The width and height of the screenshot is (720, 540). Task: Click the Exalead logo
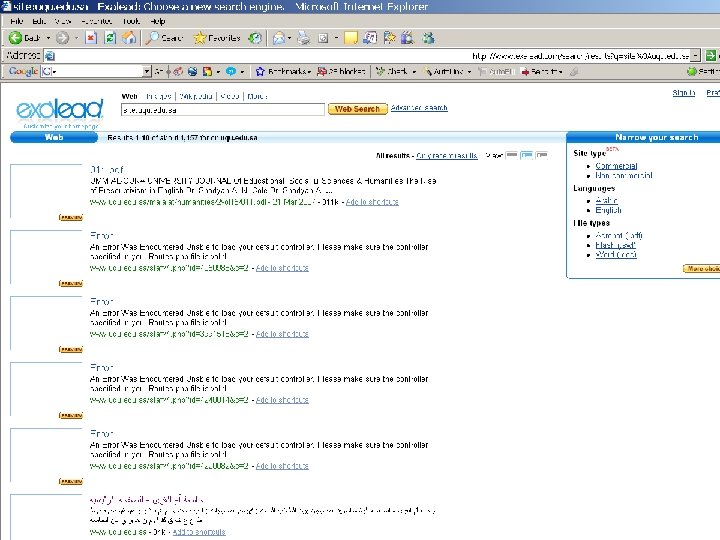coord(59,110)
